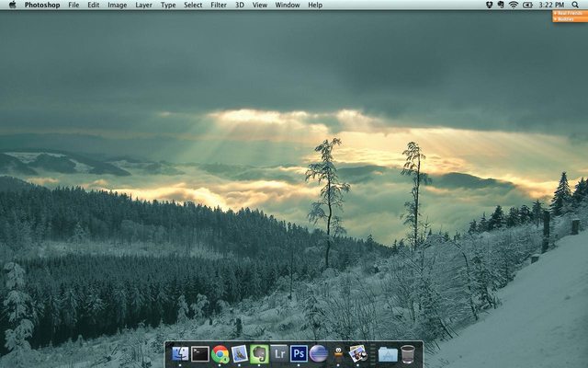
Task: Open Adium duck icon in Dock
Action: click(338, 353)
